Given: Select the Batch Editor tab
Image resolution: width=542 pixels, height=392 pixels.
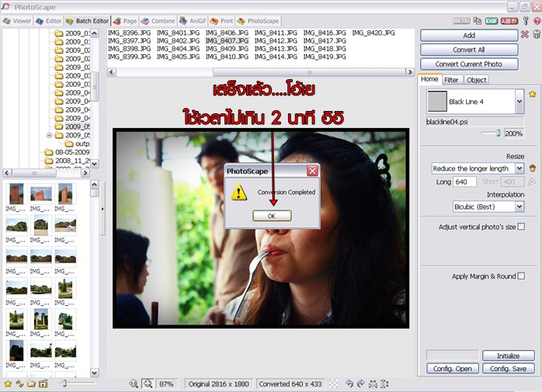Looking at the screenshot, I should [x=87, y=21].
